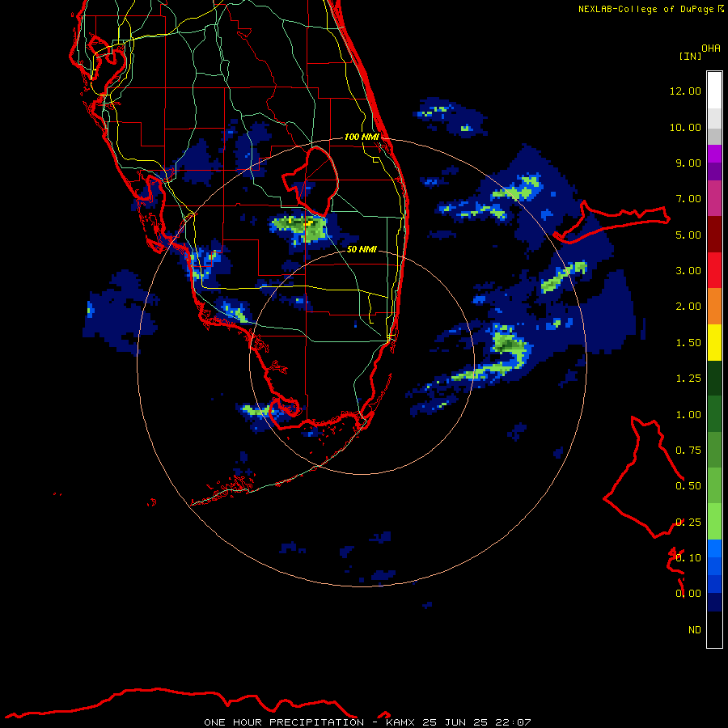
Task: Click the 5.00 legend value
Action: pos(688,235)
